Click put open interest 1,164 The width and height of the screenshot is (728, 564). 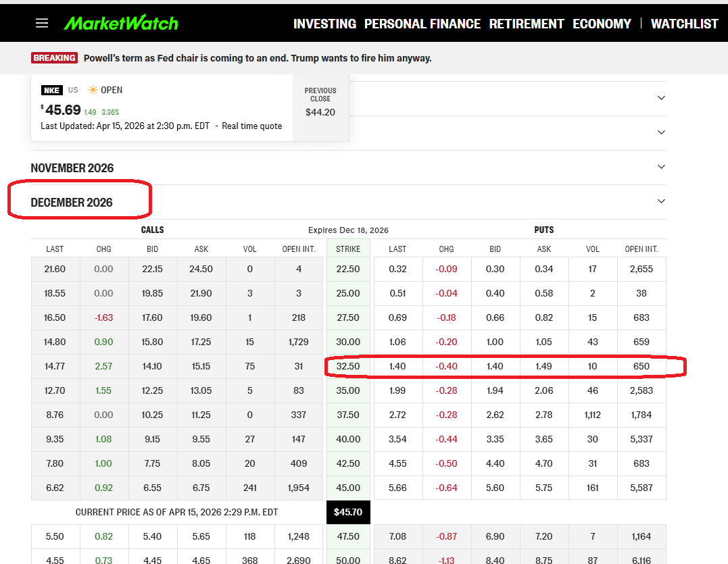641,536
